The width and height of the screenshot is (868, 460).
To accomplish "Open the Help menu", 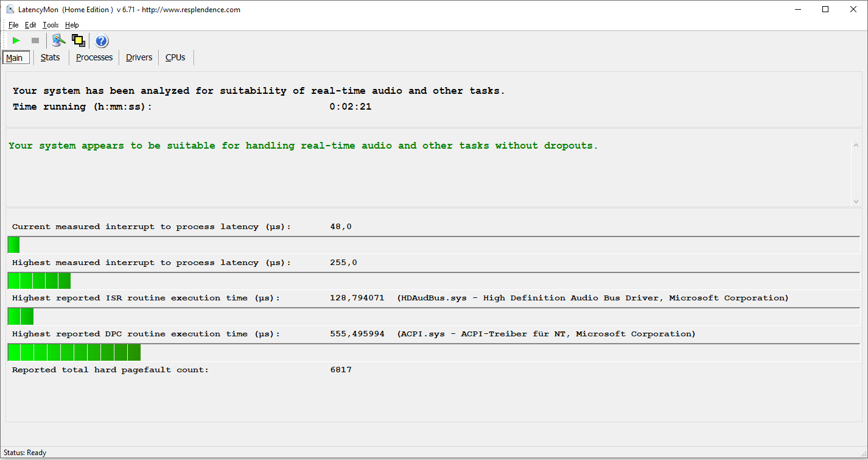I will (72, 25).
